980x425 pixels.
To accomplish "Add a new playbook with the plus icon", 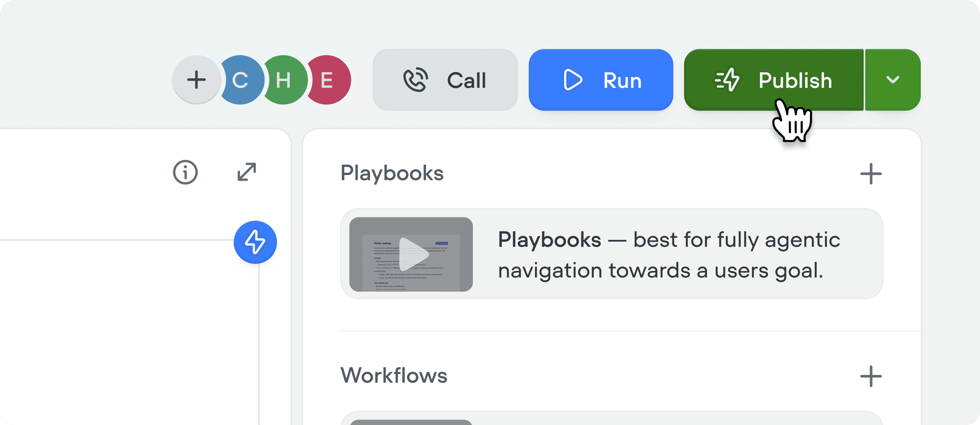I will tap(871, 174).
